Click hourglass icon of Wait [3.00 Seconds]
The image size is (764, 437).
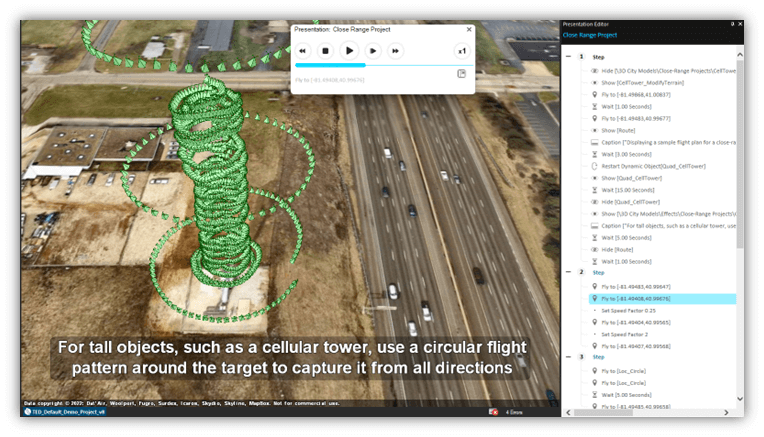(x=595, y=154)
